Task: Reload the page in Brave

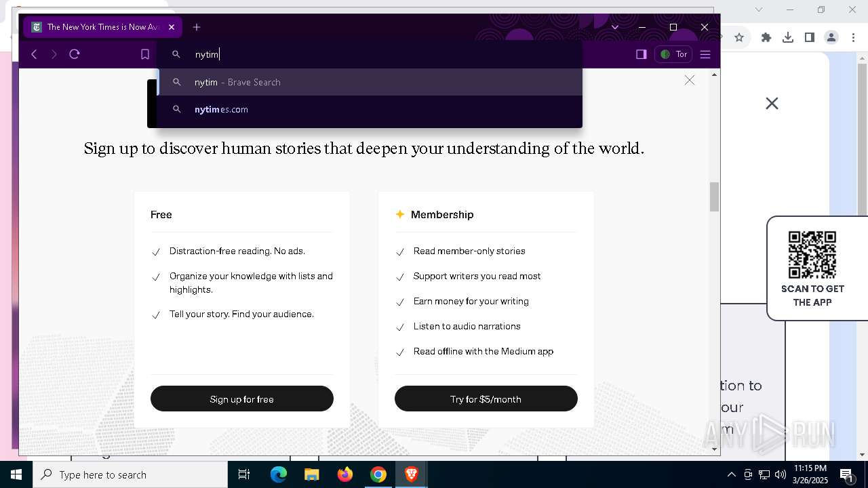Action: point(75,54)
